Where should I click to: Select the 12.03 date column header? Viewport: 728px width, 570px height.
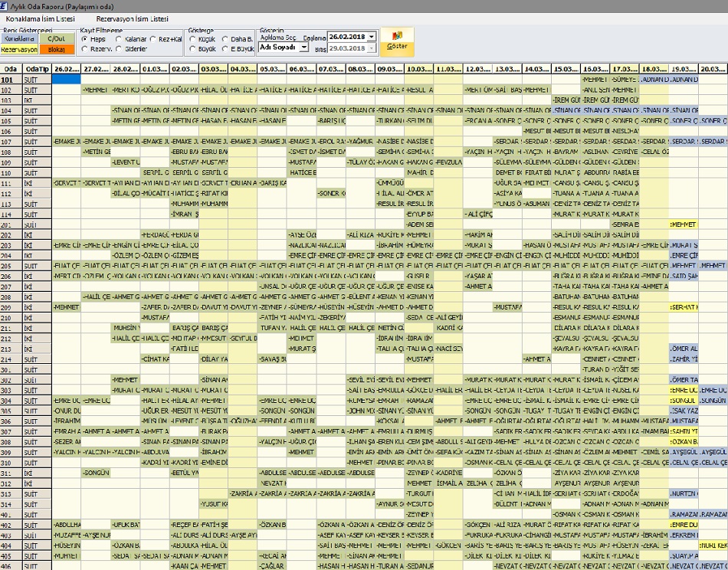tap(477, 69)
